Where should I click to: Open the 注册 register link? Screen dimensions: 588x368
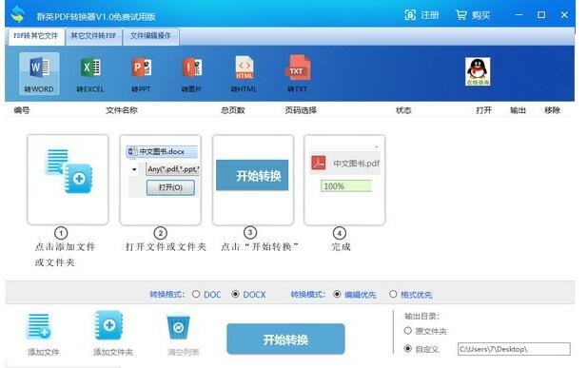[421, 15]
